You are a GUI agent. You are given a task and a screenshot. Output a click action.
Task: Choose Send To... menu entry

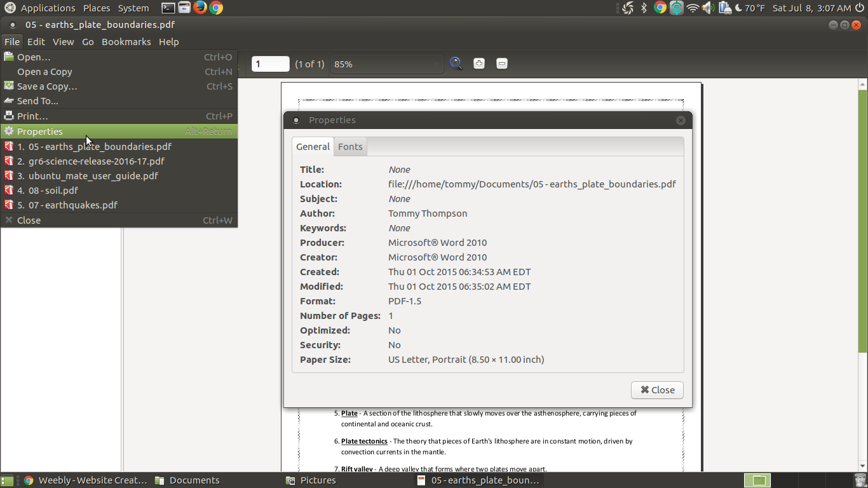pos(119,101)
